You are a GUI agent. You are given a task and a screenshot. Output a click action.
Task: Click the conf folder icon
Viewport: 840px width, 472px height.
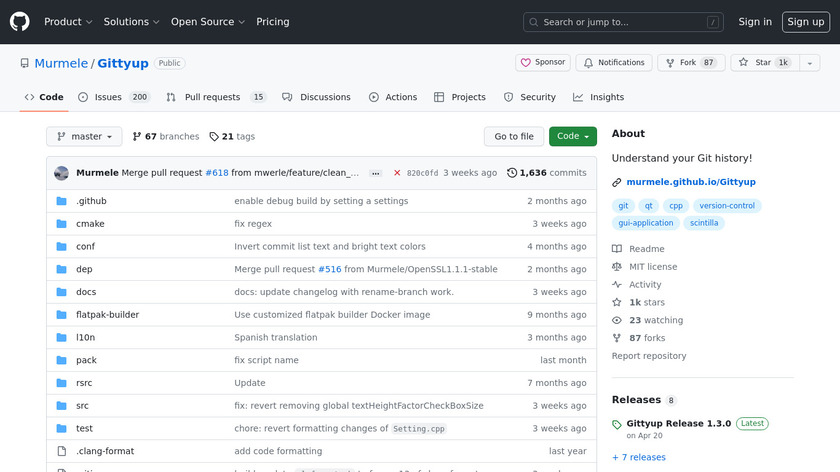tap(62, 246)
